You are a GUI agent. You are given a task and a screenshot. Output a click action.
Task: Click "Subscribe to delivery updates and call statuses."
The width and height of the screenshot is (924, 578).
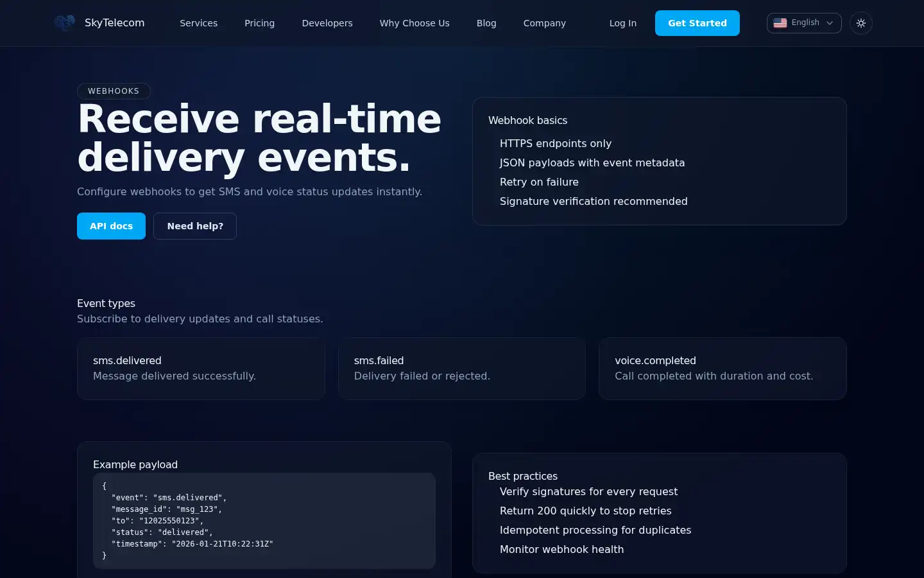200,319
